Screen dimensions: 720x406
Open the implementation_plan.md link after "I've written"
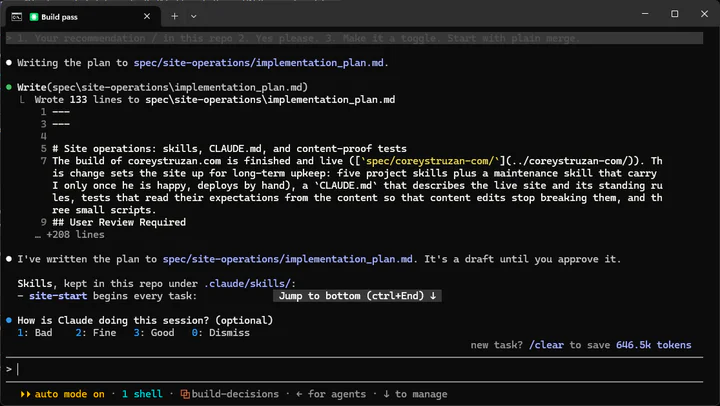(287, 259)
